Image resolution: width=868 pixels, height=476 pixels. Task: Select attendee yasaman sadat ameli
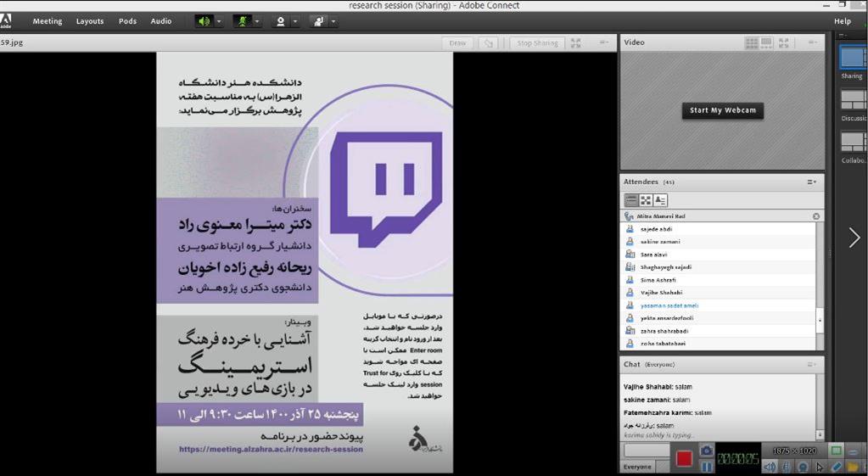[719, 305]
